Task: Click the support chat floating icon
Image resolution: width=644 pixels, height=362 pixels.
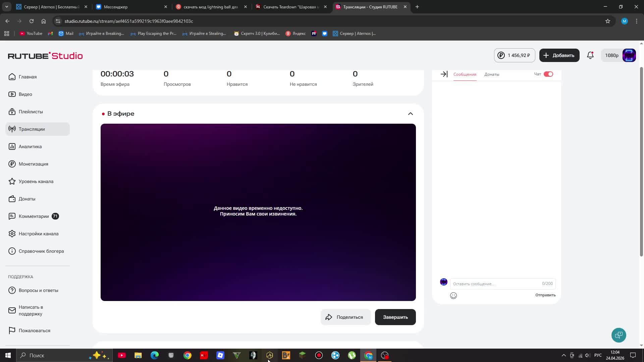Action: pyautogui.click(x=619, y=335)
